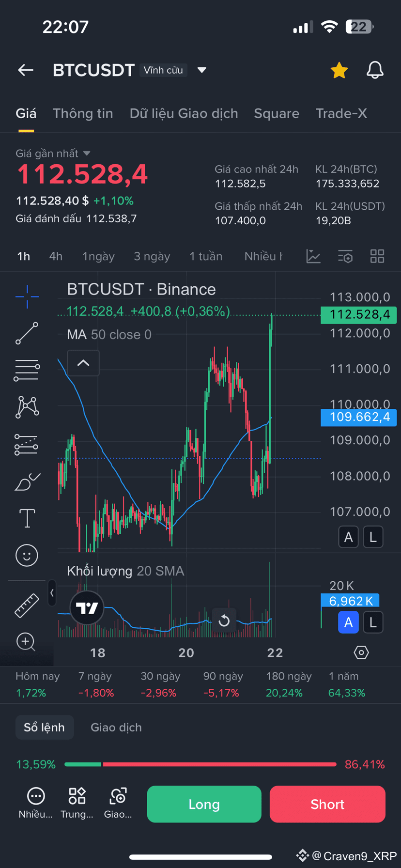View Hôm nay 1,72% performance

point(37,684)
